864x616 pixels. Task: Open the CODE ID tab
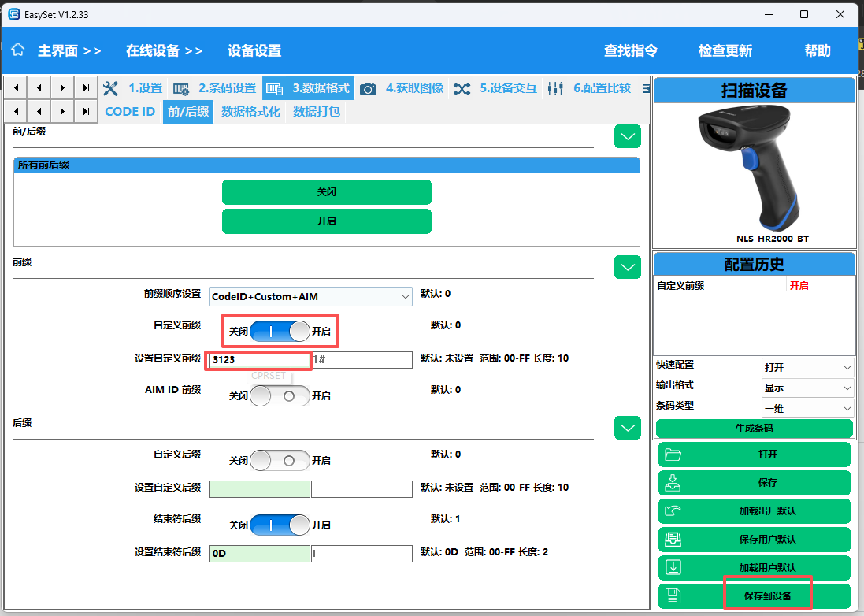(x=130, y=112)
